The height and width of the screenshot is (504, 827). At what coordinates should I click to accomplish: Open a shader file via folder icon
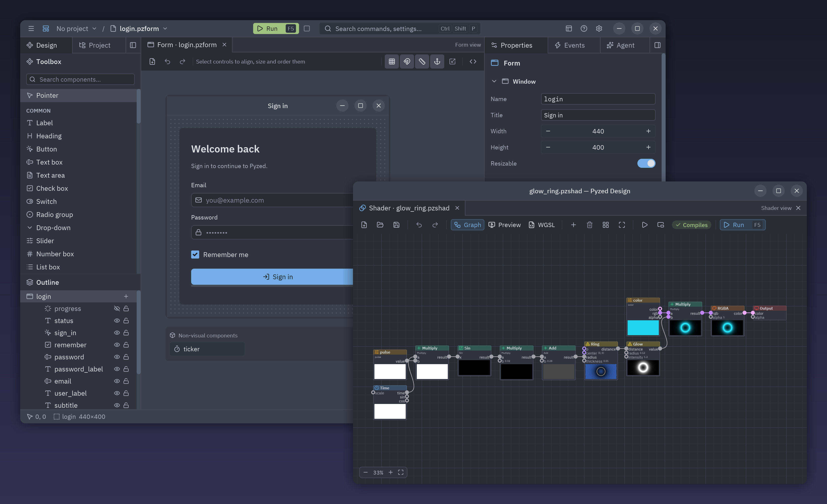[x=380, y=225]
